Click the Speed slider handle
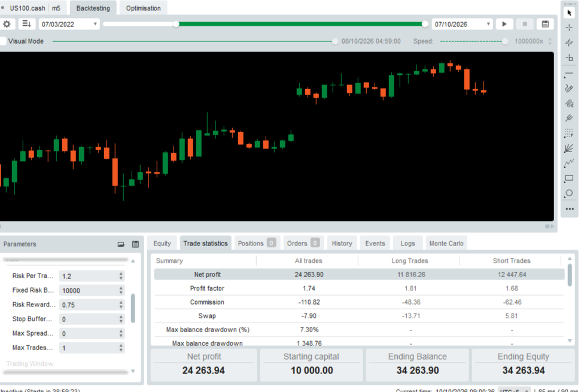581x392 pixels. pyautogui.click(x=505, y=41)
